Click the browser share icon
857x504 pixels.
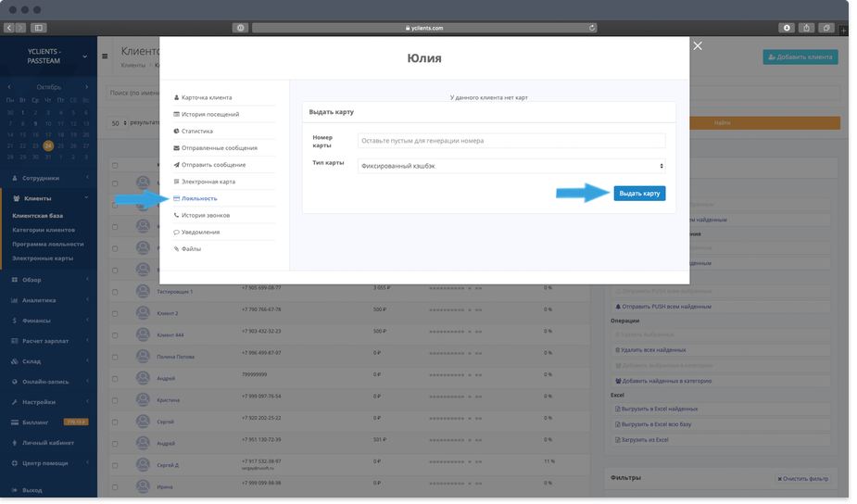[x=807, y=28]
